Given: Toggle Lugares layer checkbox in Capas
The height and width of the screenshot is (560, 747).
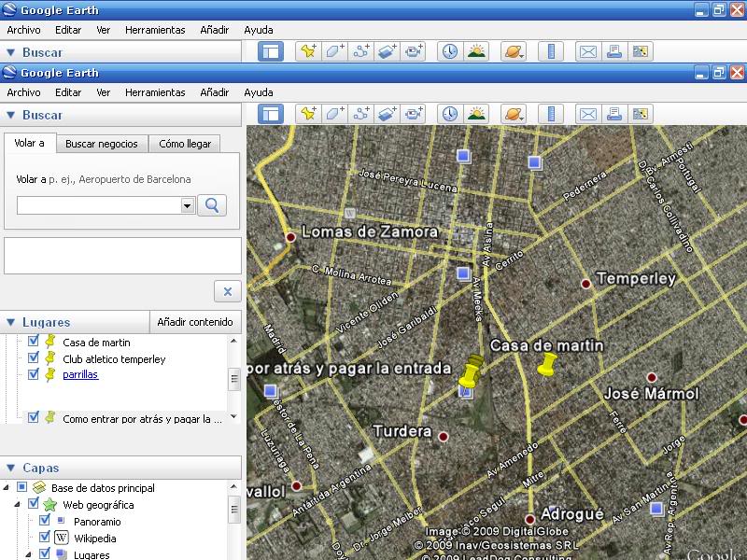Looking at the screenshot, I should tap(45, 553).
